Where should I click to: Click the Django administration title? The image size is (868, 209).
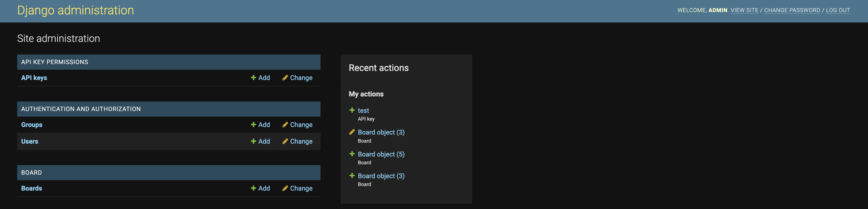click(76, 10)
